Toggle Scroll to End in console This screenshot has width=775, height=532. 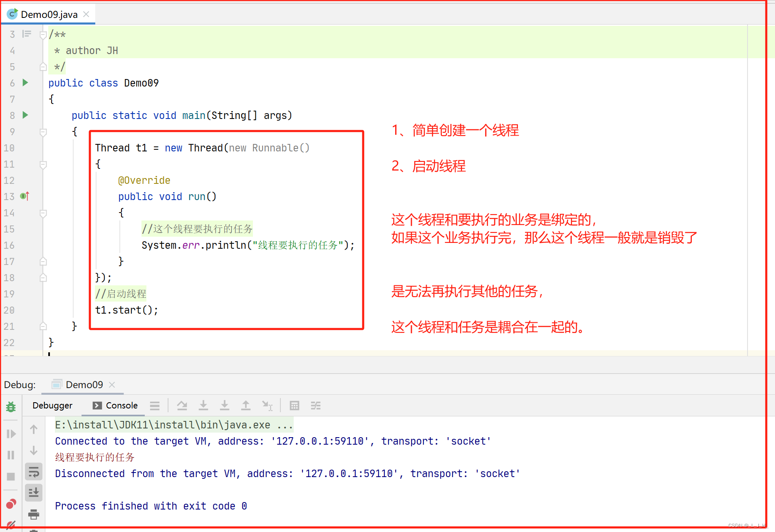click(34, 493)
